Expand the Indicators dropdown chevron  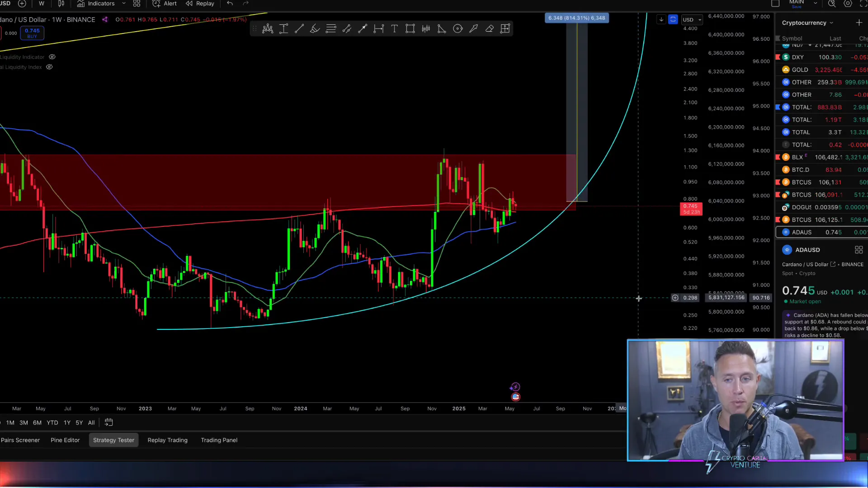point(124,4)
